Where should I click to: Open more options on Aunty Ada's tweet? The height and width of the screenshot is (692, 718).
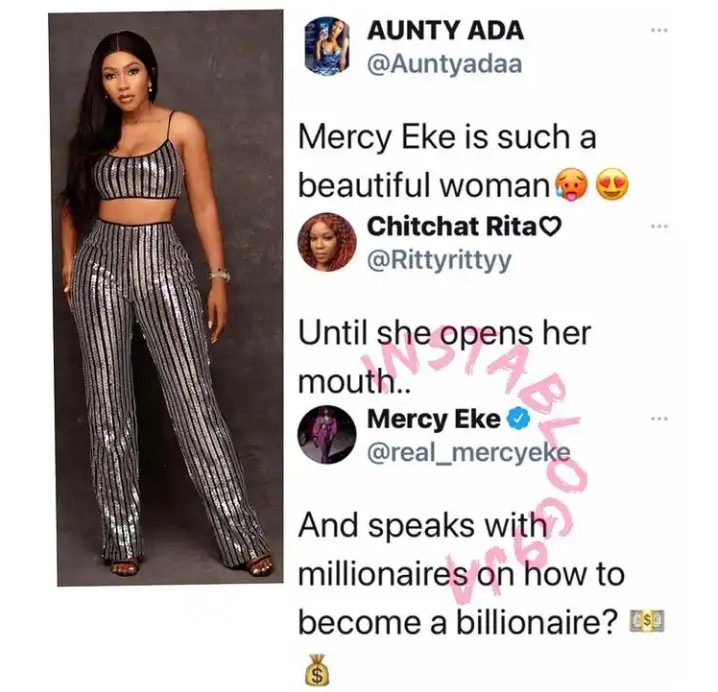[659, 31]
